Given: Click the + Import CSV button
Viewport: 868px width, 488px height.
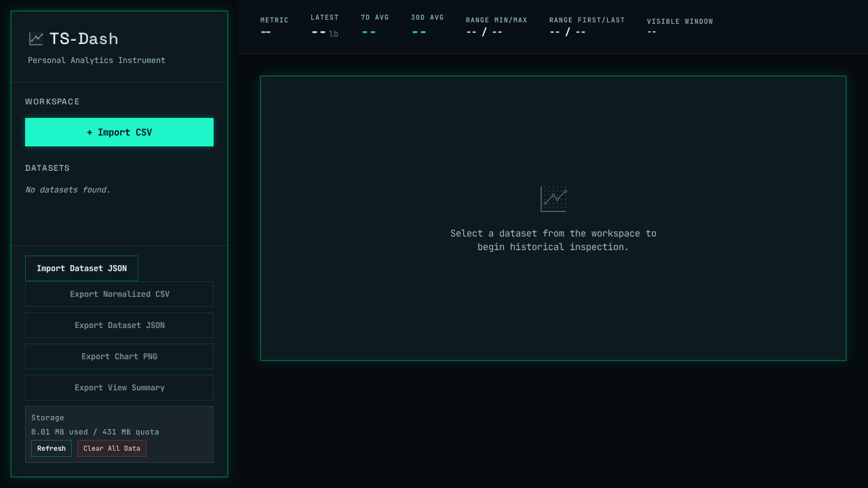Looking at the screenshot, I should click(x=119, y=132).
